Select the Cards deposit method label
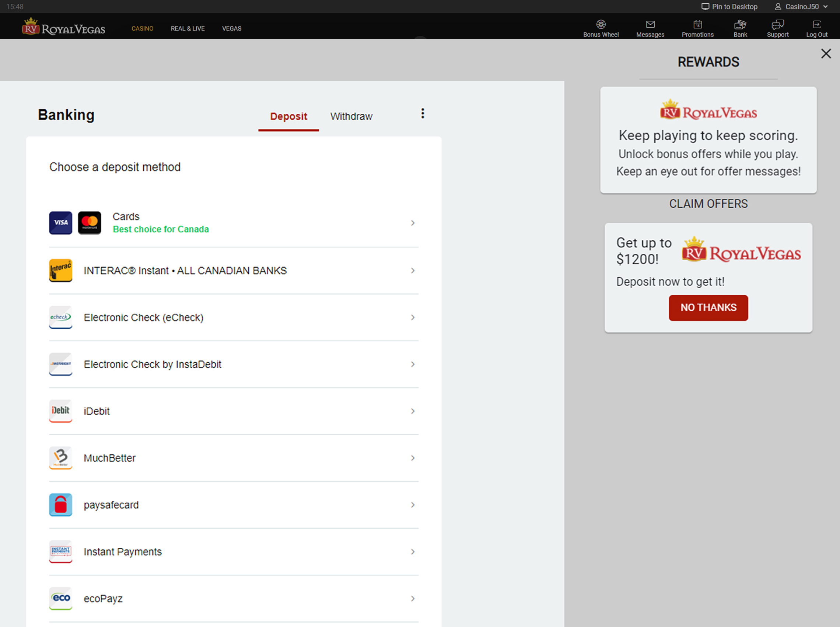The width and height of the screenshot is (840, 627). (126, 216)
